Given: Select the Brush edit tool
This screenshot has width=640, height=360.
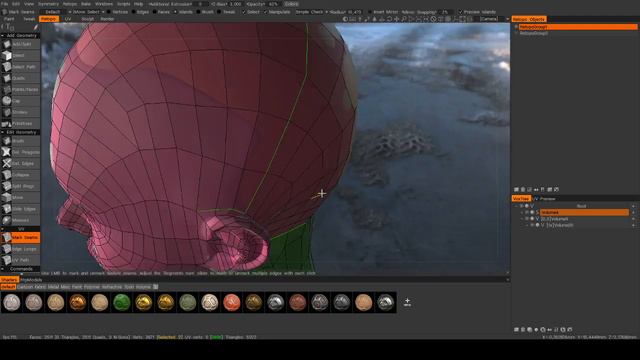Looking at the screenshot, I should 20,141.
